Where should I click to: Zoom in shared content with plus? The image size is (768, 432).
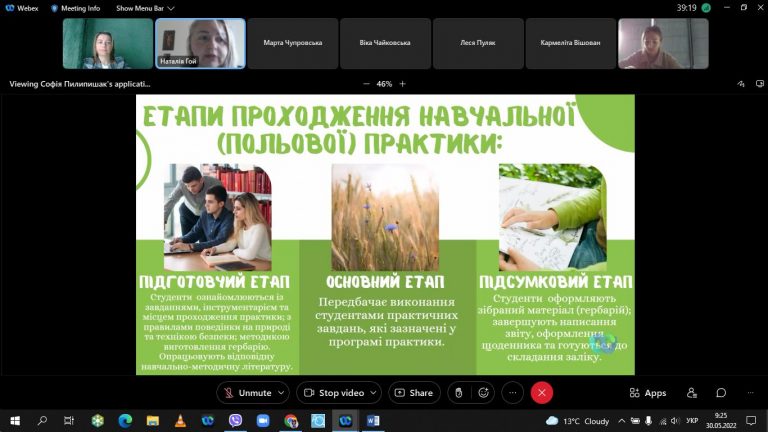tap(403, 84)
